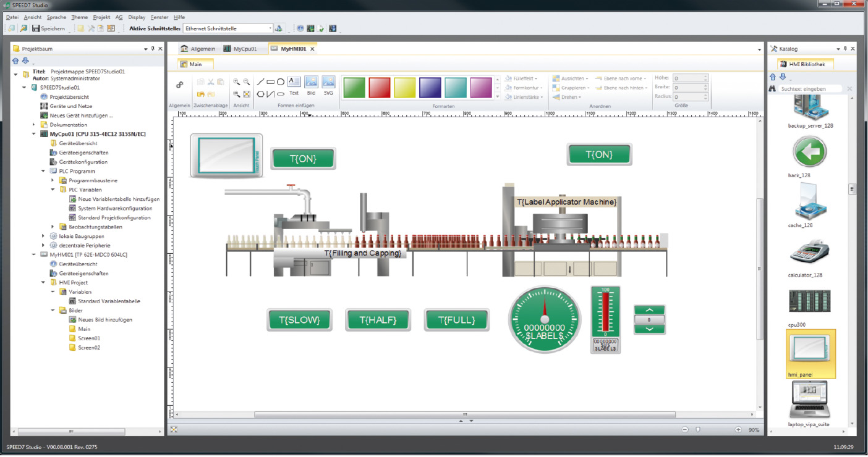Insert an SVG graphic element
Viewport: 868px width, 457px height.
point(328,86)
